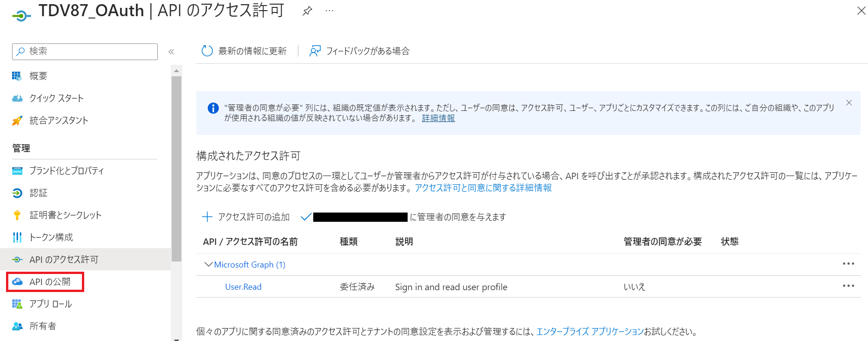Click the クイック スタート cloud icon
Screen dimensions: 868x341
(17, 98)
